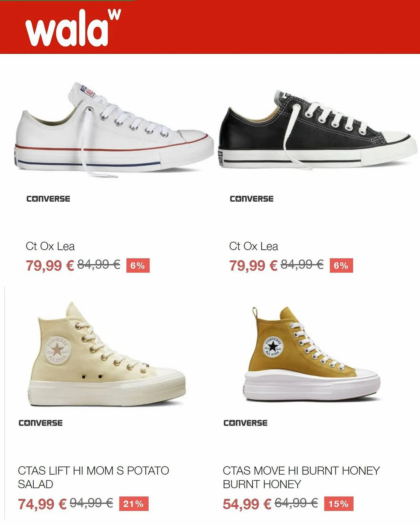Open the CTAS LIFT HI MOM S POTATO SALAD link

tap(93, 477)
